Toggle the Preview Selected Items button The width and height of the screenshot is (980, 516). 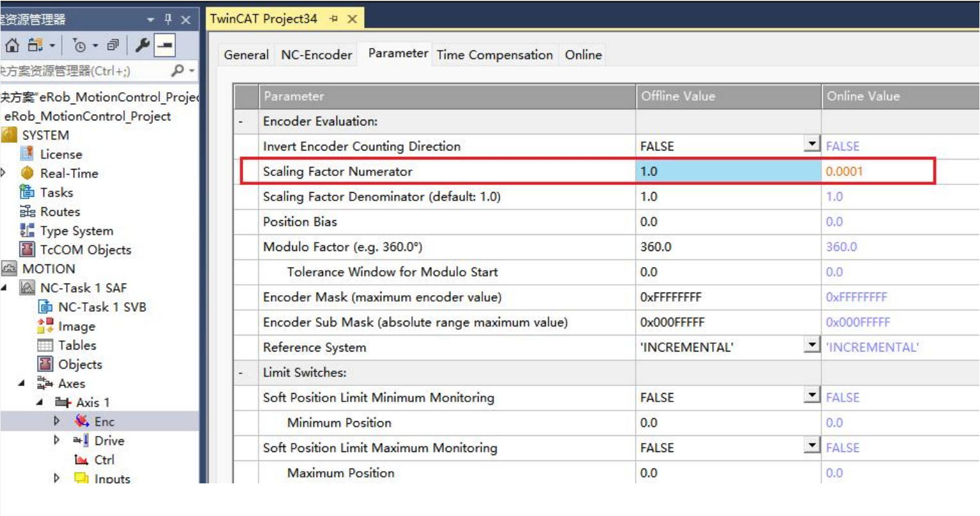pos(164,45)
